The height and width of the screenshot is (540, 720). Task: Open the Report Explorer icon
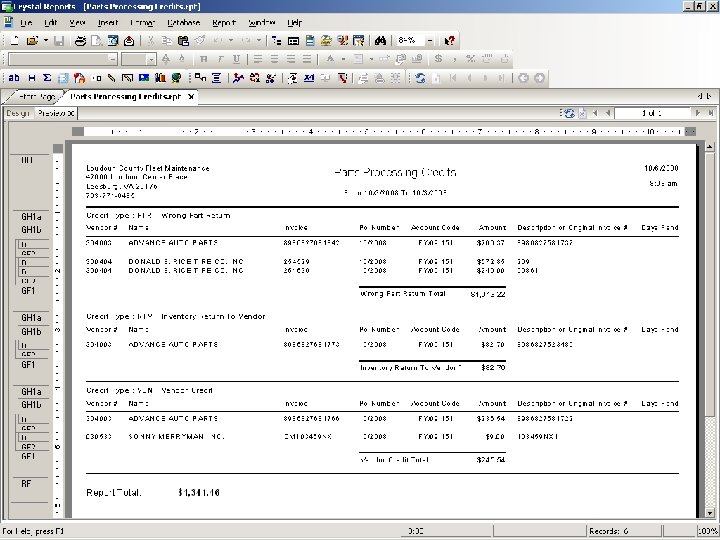(x=310, y=41)
